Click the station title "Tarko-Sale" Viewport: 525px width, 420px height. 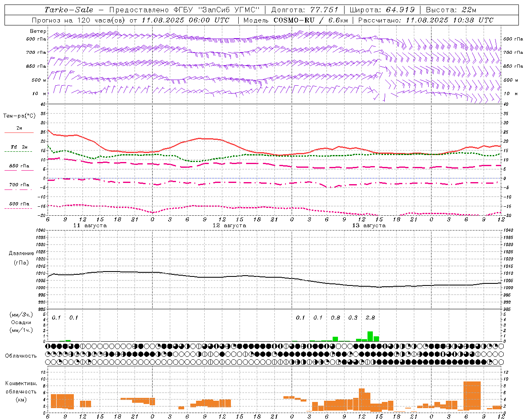(x=68, y=10)
